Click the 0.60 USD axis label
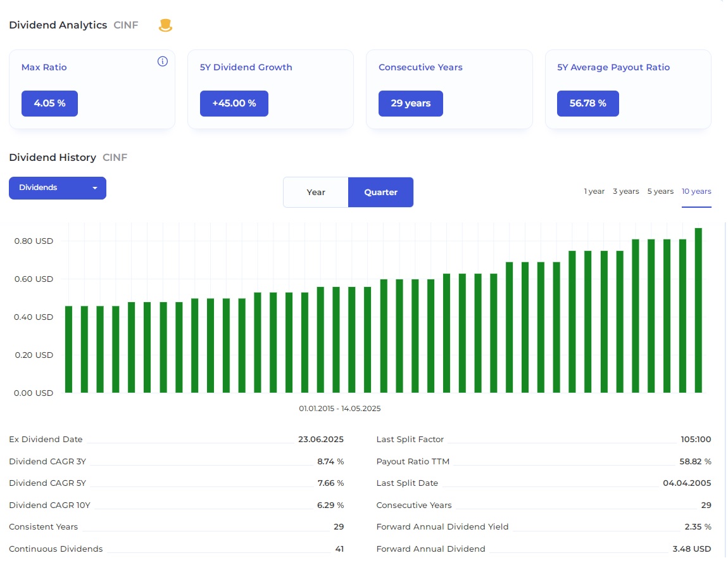The height and width of the screenshot is (572, 728). [34, 279]
